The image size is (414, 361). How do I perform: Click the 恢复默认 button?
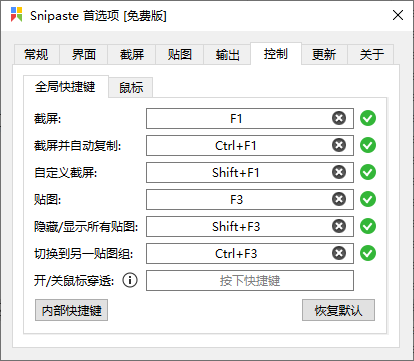[x=338, y=310]
